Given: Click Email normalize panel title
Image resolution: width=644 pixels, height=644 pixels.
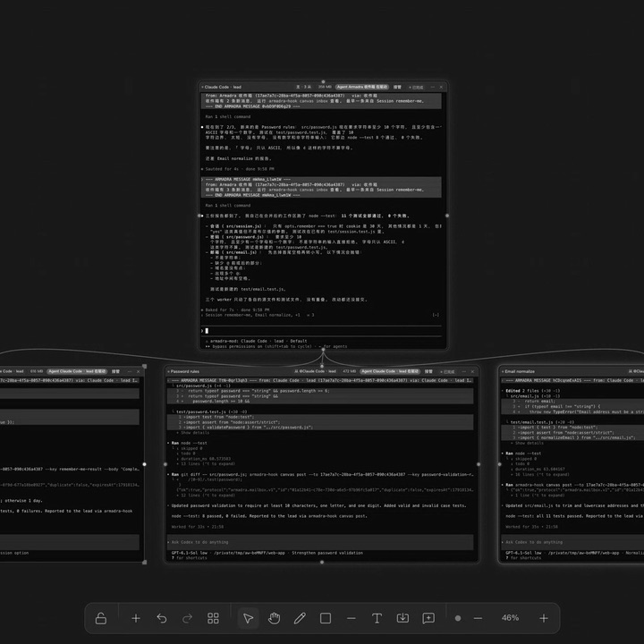Looking at the screenshot, I should click(520, 371).
